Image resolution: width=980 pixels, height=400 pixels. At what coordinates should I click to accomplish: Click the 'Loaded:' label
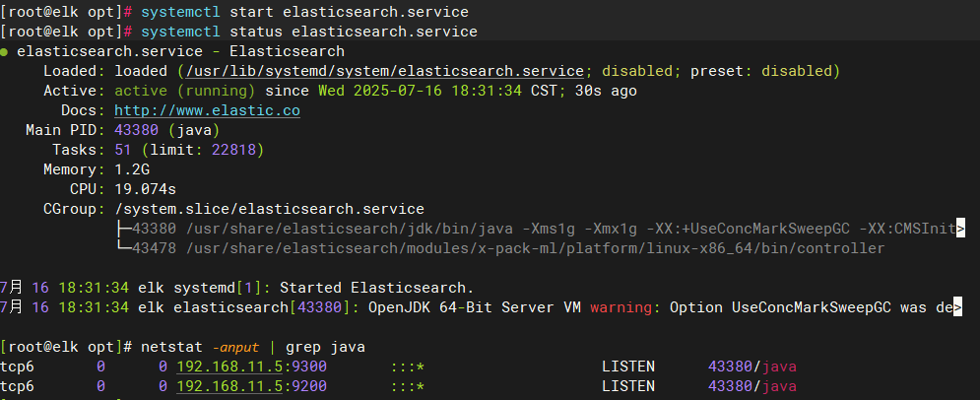tap(75, 71)
